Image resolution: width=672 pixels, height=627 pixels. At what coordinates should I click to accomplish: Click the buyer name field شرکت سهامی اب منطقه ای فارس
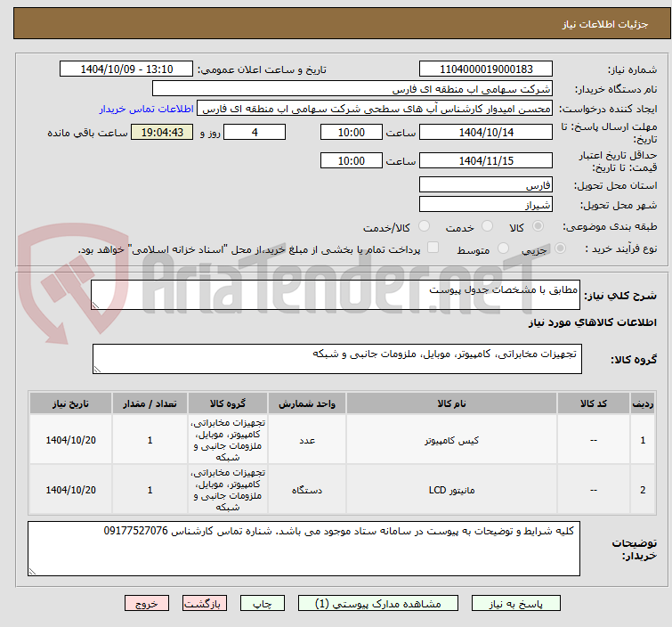(352, 89)
